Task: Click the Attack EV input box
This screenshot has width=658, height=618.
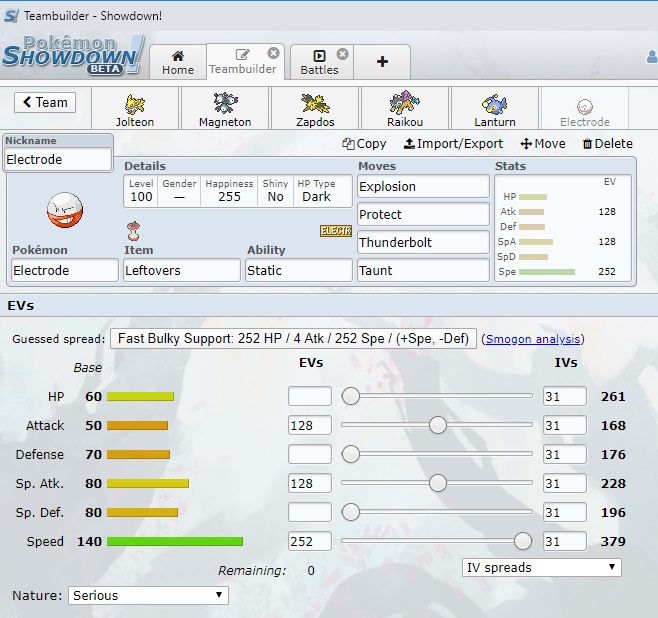Action: 310,425
